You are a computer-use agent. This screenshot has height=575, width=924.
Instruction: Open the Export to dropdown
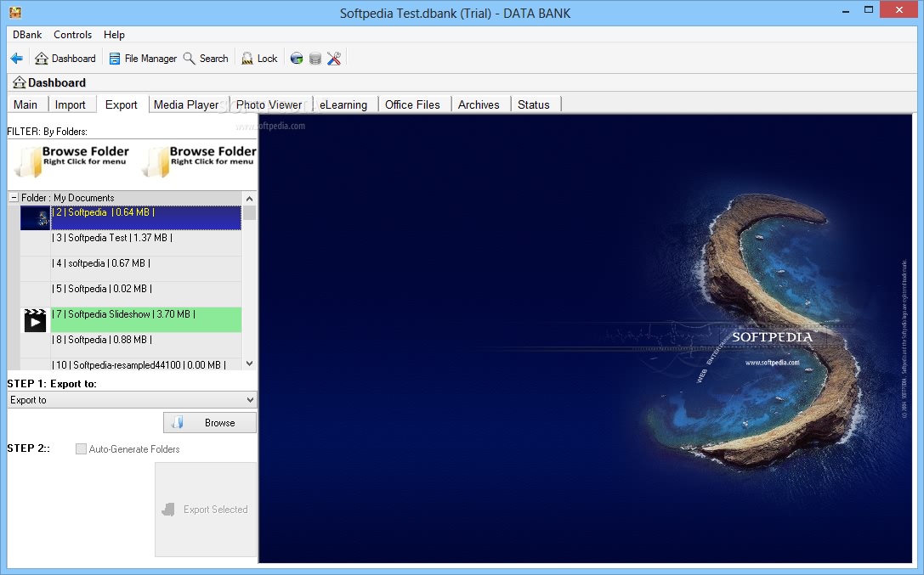[x=132, y=400]
